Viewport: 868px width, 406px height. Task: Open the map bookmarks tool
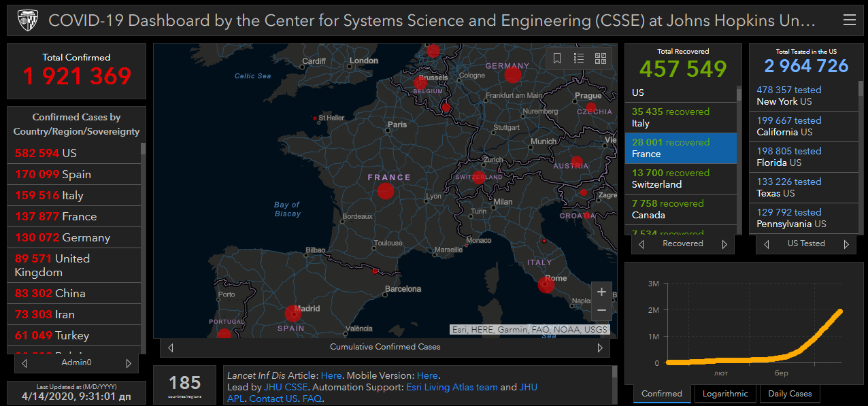tap(557, 58)
